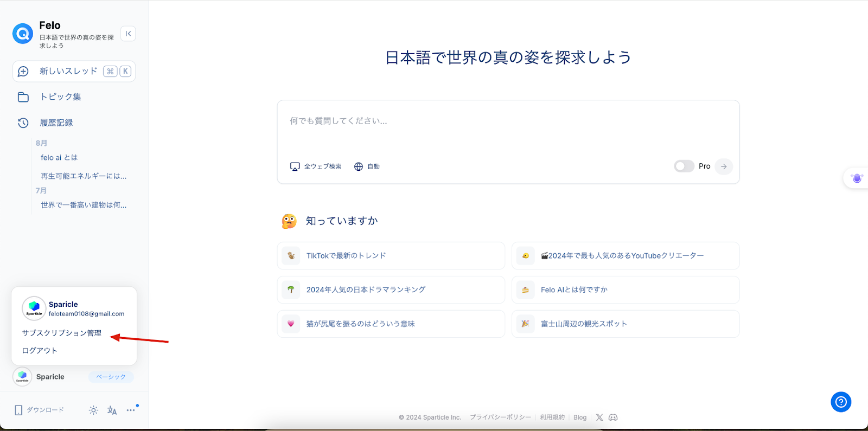
Task: Open the Blog link in footer
Action: point(580,417)
